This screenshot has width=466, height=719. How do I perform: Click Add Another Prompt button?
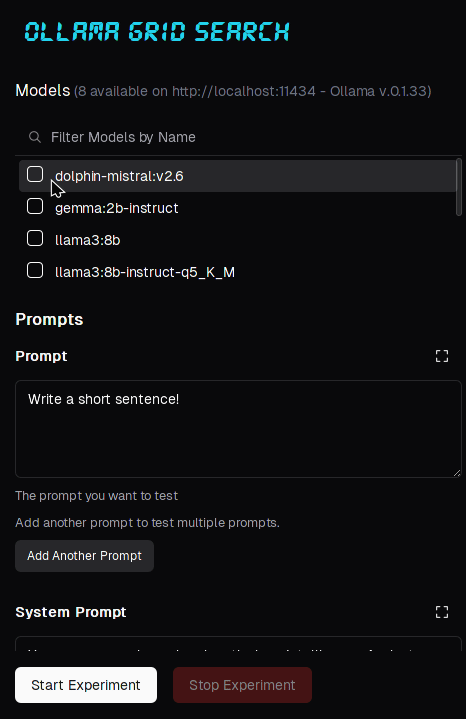[x=84, y=556]
